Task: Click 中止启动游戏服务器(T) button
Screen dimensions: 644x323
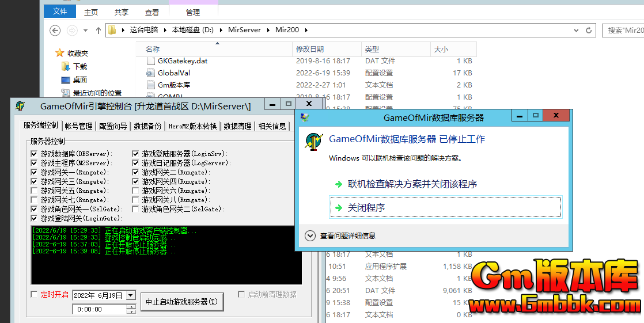Action: pos(182,302)
